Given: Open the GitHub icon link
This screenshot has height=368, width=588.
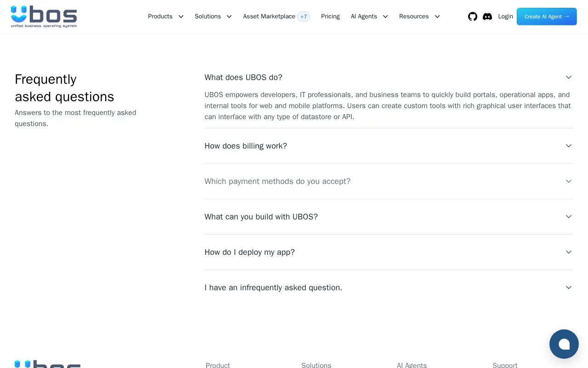Looking at the screenshot, I should tap(473, 17).
